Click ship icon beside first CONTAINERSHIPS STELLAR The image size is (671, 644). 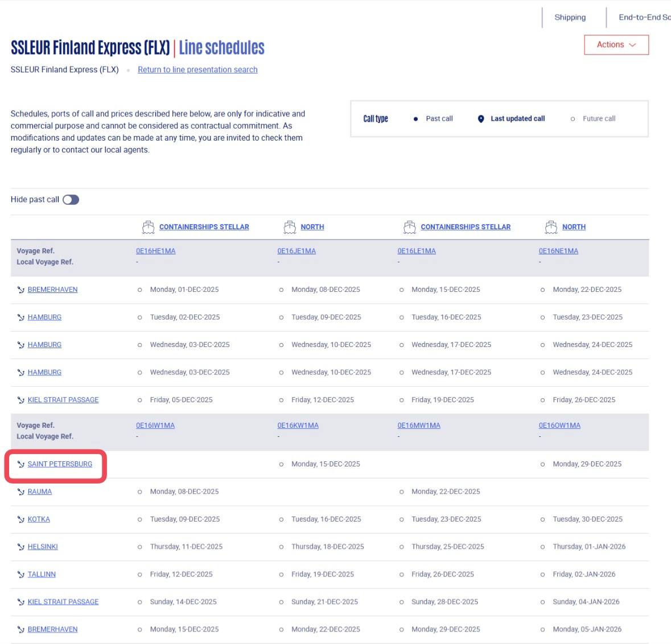coord(148,227)
